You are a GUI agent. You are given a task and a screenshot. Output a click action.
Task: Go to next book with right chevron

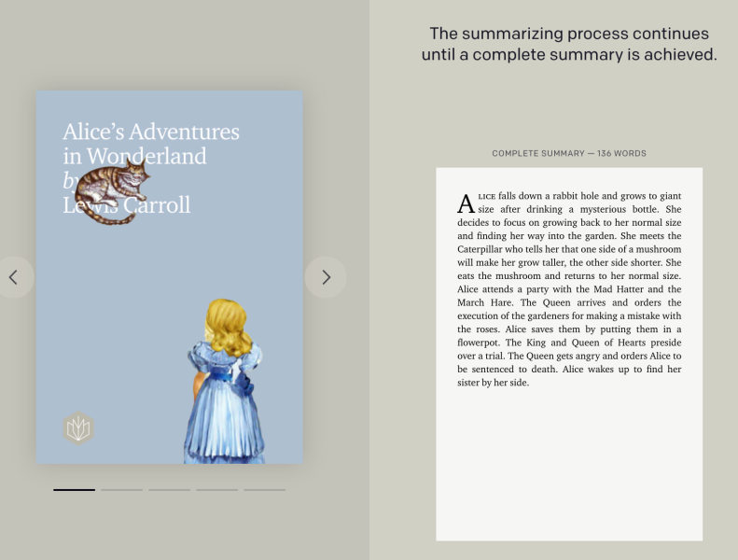pyautogui.click(x=326, y=277)
